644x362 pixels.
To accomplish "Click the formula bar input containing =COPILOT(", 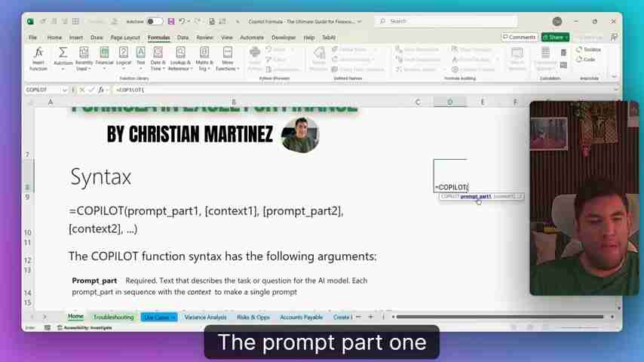I will click(x=363, y=90).
